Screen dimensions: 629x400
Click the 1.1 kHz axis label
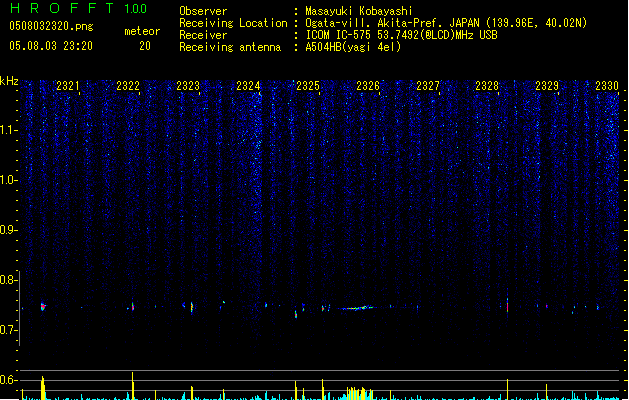[x=9, y=130]
